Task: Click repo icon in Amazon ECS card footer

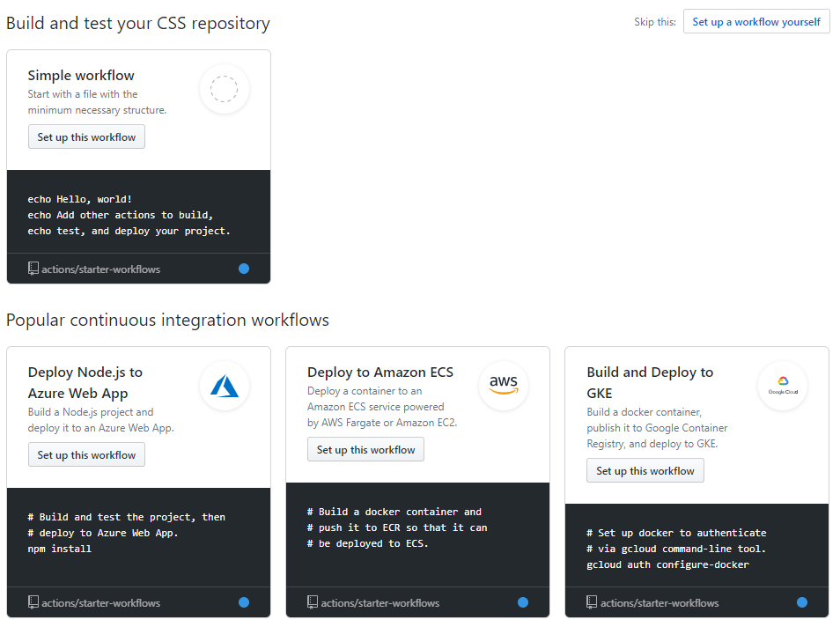Action: (313, 602)
